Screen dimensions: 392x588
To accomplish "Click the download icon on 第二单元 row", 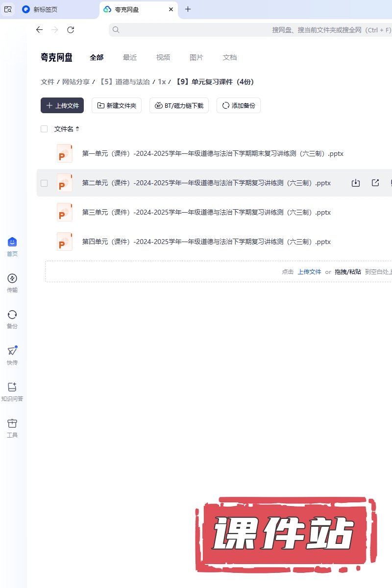I will (x=356, y=183).
